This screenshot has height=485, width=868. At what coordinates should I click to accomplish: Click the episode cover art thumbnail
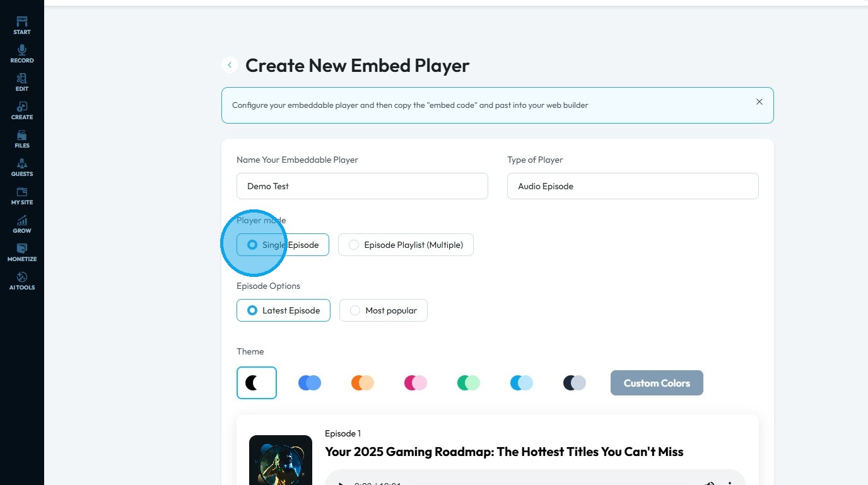(x=281, y=460)
